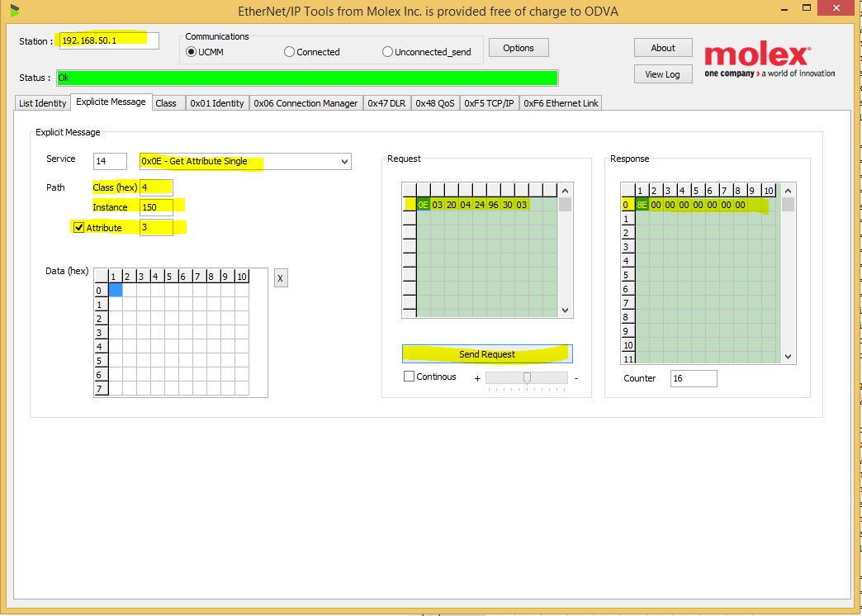Click the X button beside Data grid
The width and height of the screenshot is (862, 616).
click(281, 278)
